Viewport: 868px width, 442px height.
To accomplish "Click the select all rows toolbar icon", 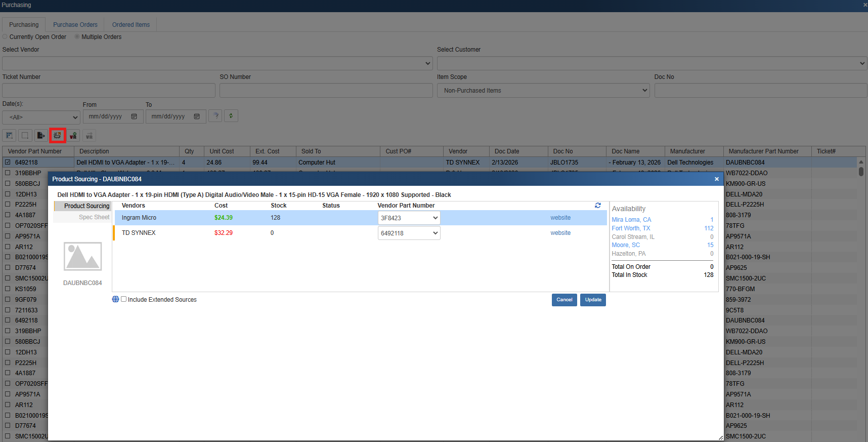I will pyautogui.click(x=9, y=136).
